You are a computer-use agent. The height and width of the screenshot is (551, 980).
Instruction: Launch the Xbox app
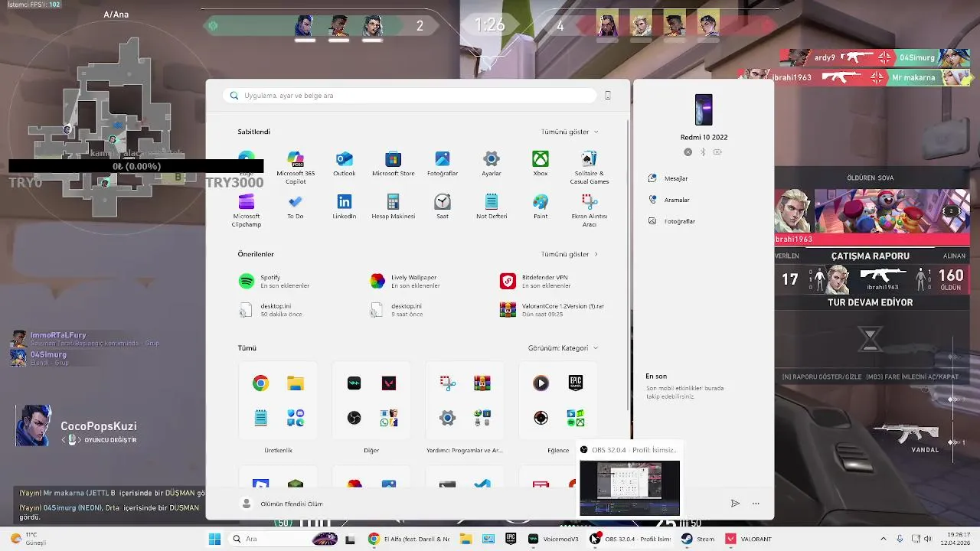[x=541, y=164]
